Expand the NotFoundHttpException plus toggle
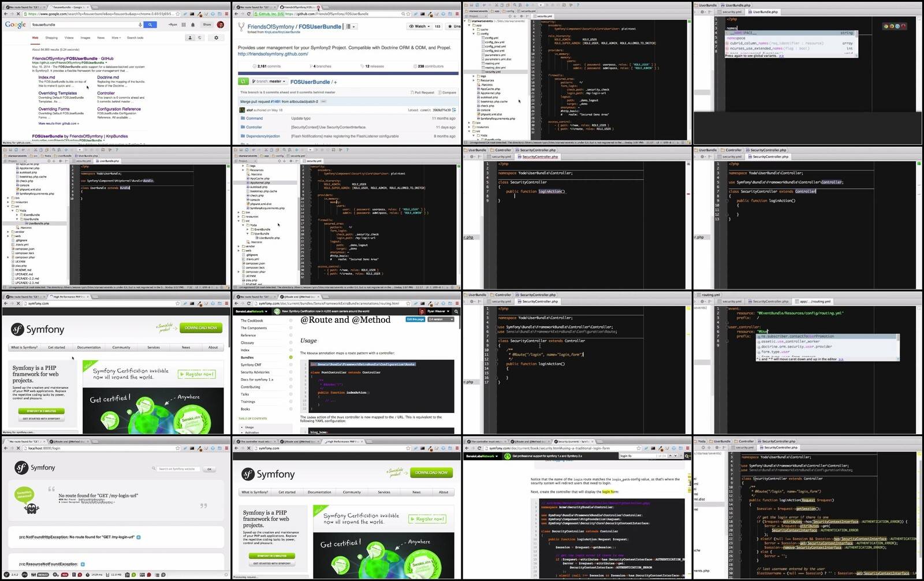 pos(139,537)
